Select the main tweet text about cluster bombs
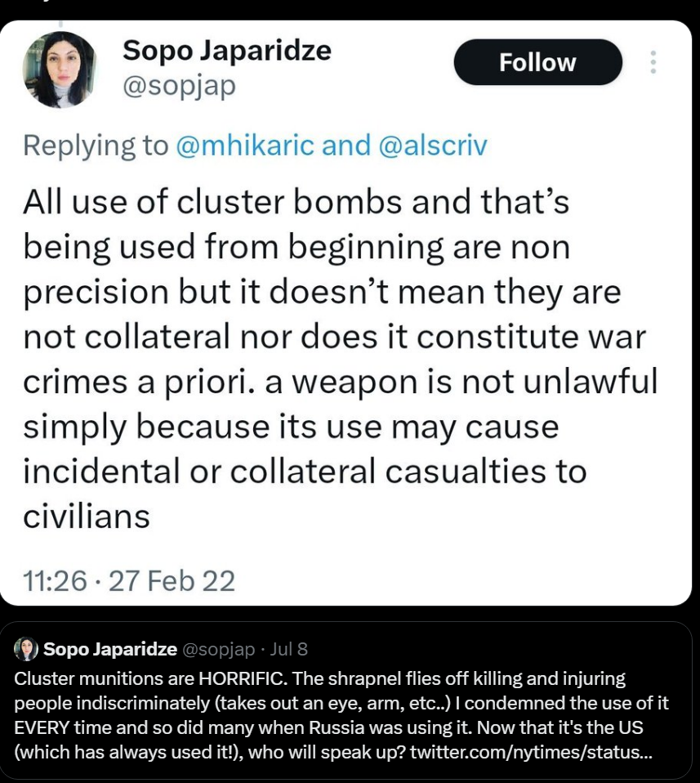This screenshot has width=700, height=783. (x=340, y=359)
